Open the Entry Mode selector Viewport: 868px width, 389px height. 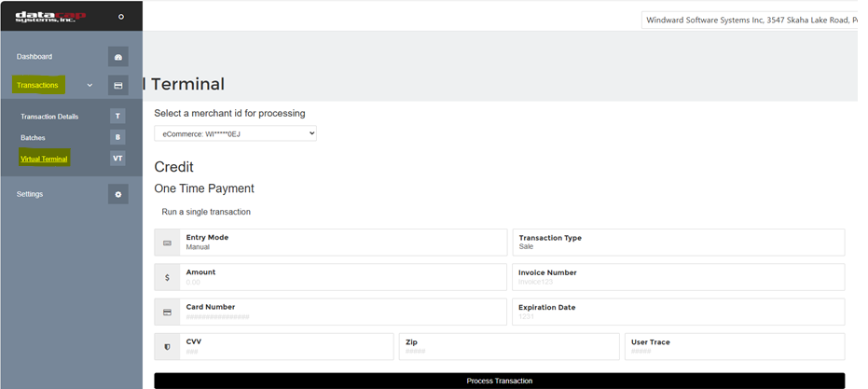click(343, 243)
